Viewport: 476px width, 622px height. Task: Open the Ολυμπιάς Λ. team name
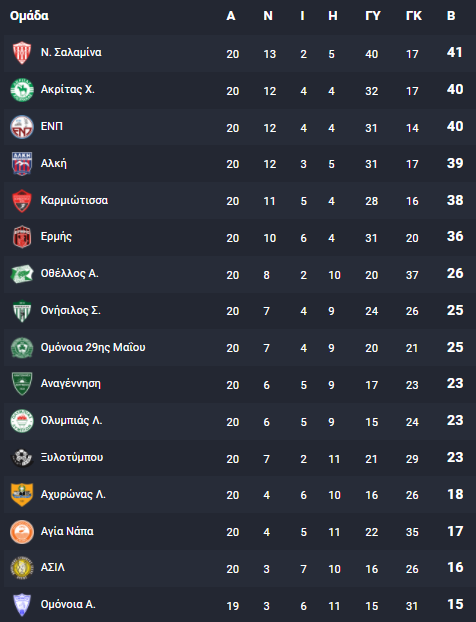point(71,420)
